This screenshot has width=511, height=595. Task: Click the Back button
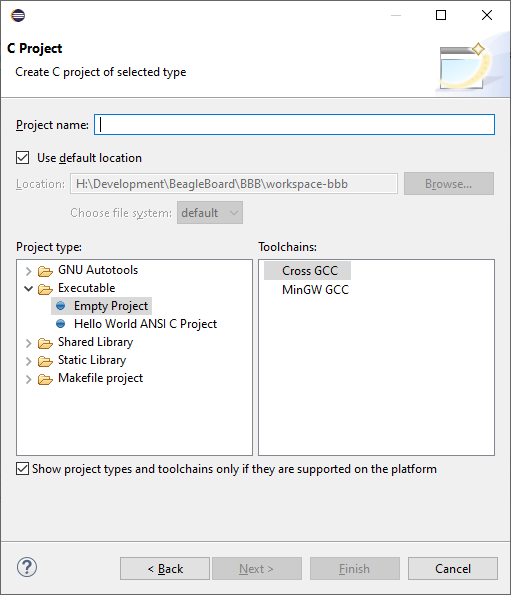pyautogui.click(x=165, y=568)
